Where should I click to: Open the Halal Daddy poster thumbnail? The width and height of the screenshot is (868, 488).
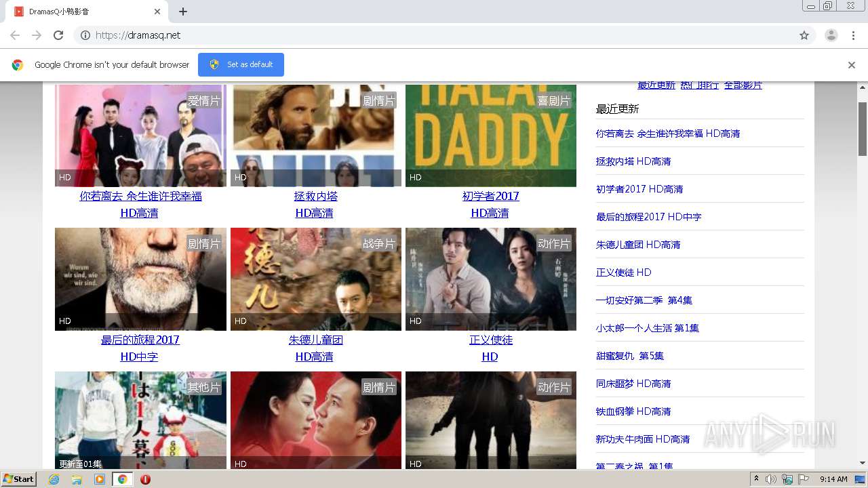click(491, 136)
